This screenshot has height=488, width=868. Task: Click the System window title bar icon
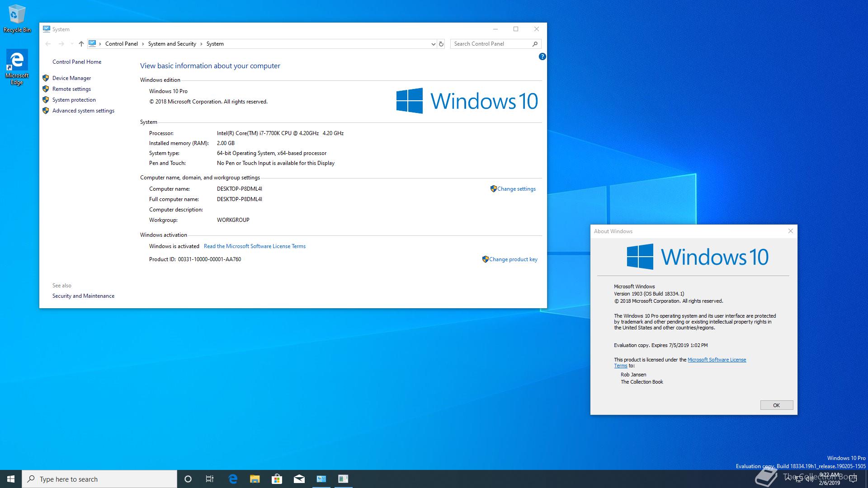pyautogui.click(x=47, y=29)
